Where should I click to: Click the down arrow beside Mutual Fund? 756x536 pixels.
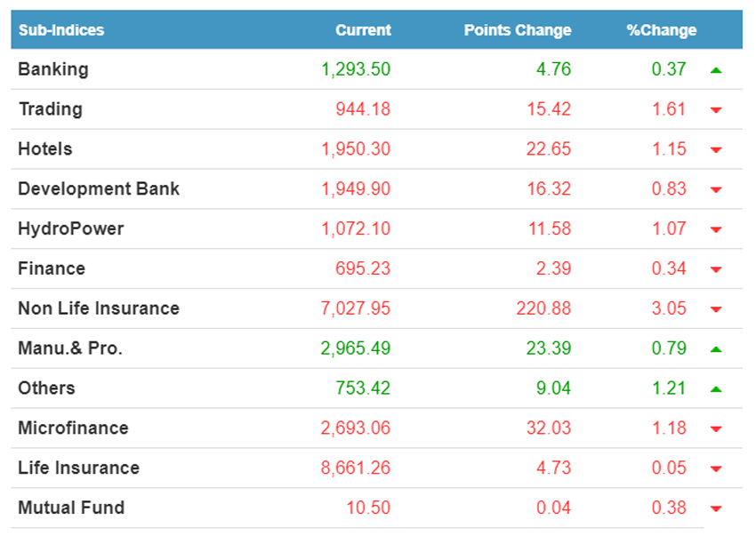pyautogui.click(x=716, y=509)
